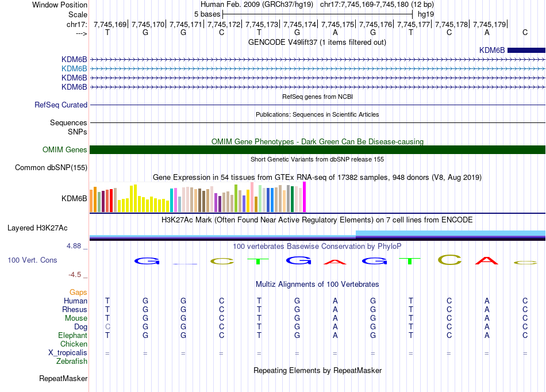Image resolution: width=546 pixels, height=392 pixels.
Task: Select the Zebrafish alignment row label
Action: (72, 362)
